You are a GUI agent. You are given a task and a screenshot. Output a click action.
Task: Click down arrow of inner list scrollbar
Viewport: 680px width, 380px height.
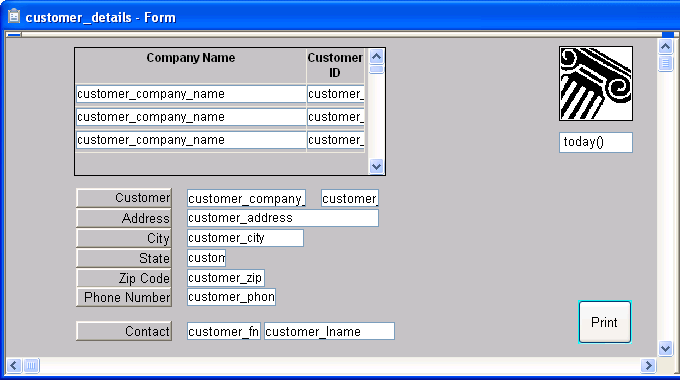point(376,166)
